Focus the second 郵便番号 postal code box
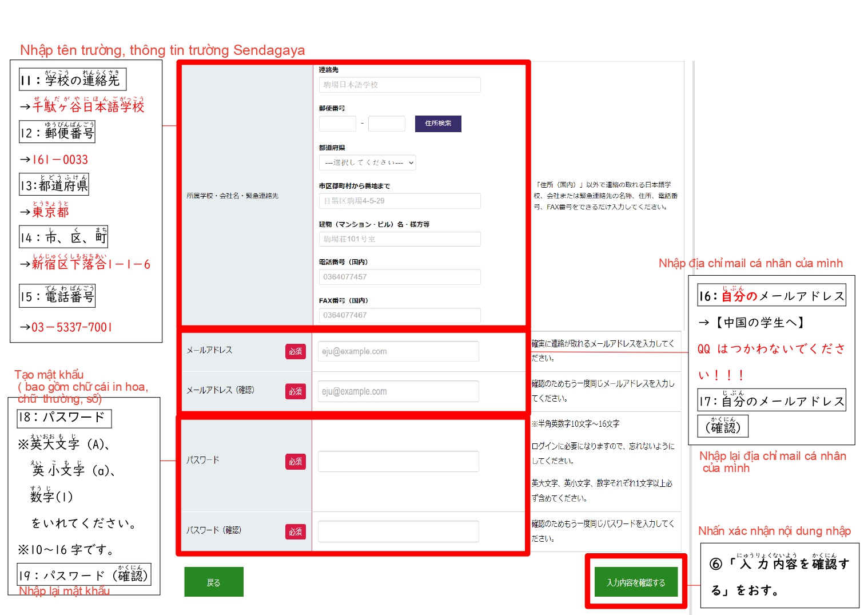Image resolution: width=868 pixels, height=615 pixels. point(387,124)
